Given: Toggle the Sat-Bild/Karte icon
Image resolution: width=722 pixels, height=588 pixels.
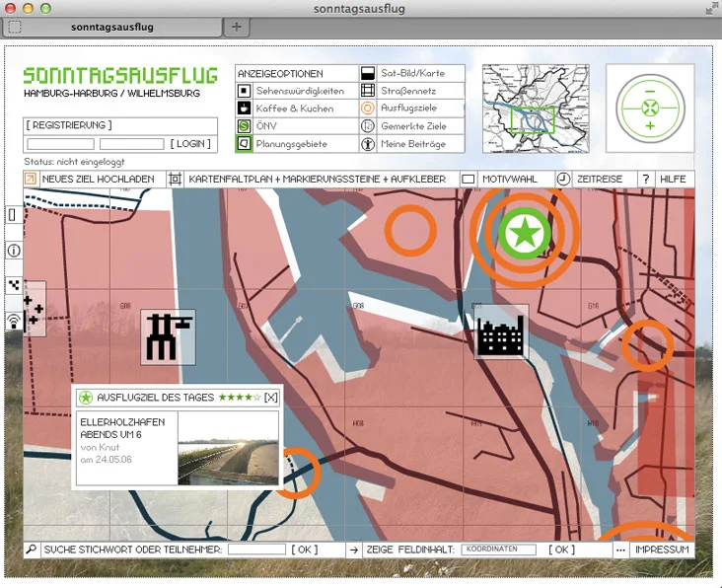Looking at the screenshot, I should [x=368, y=73].
